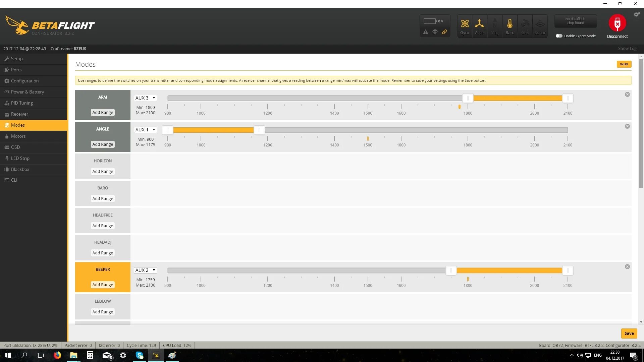This screenshot has height=362, width=644.
Task: Click the battery voltage indicator
Action: tap(433, 21)
